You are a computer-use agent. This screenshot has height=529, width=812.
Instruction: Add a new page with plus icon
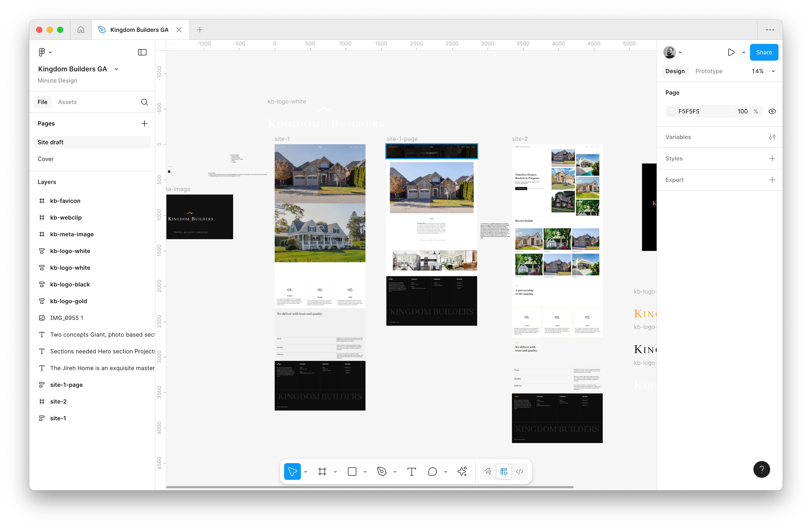144,123
